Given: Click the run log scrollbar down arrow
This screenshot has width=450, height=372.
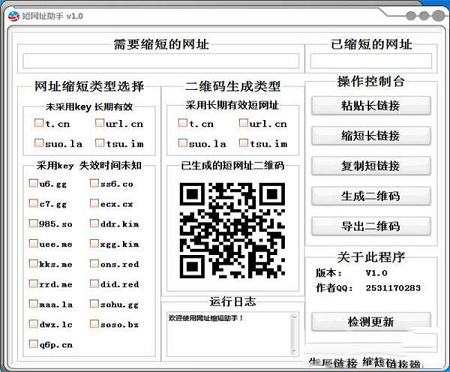Looking at the screenshot, I should (x=294, y=351).
